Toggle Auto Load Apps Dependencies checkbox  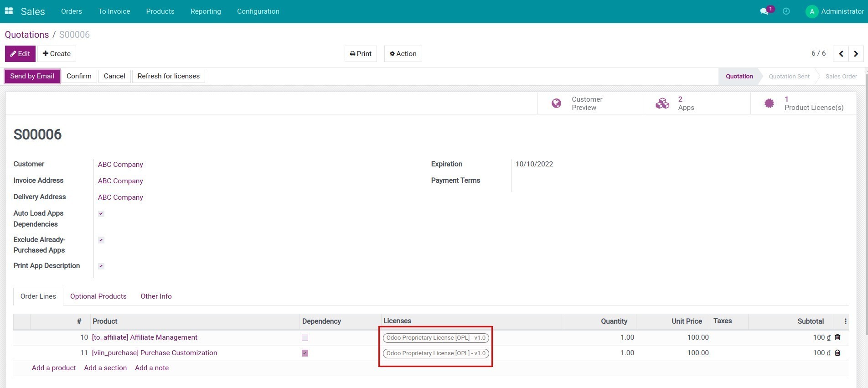(x=101, y=214)
